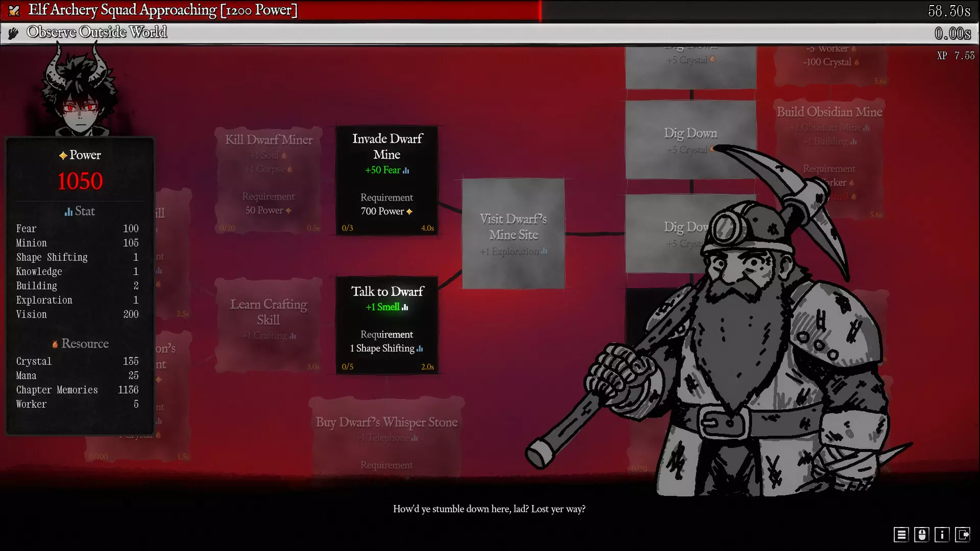Click the Minion stat row
Viewport: 980px width, 551px height.
77,243
